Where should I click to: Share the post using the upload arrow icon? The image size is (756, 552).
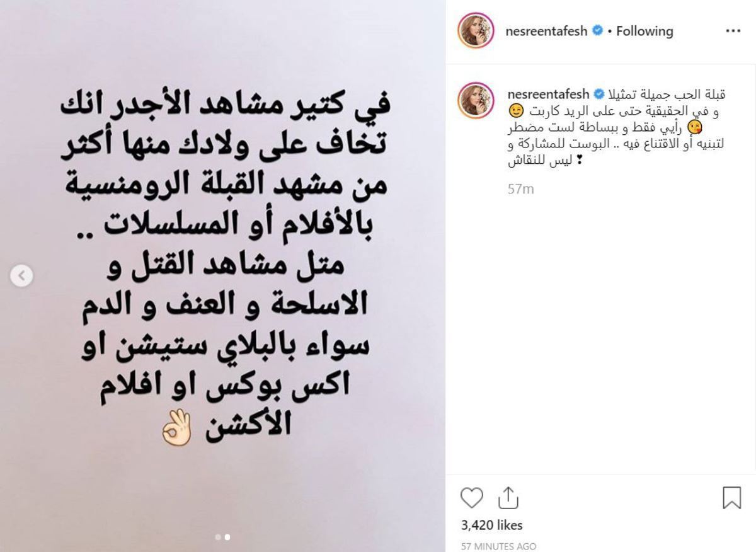(x=507, y=497)
